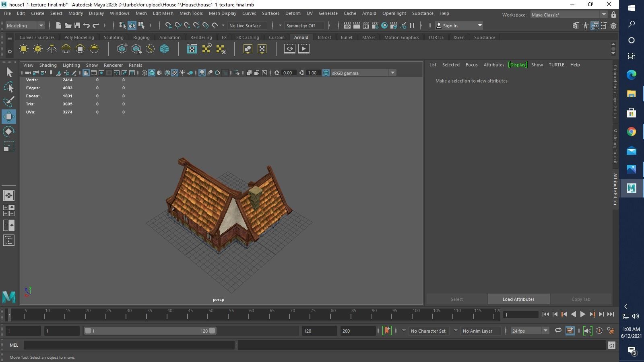Select the arrow Select Tool

click(x=9, y=72)
